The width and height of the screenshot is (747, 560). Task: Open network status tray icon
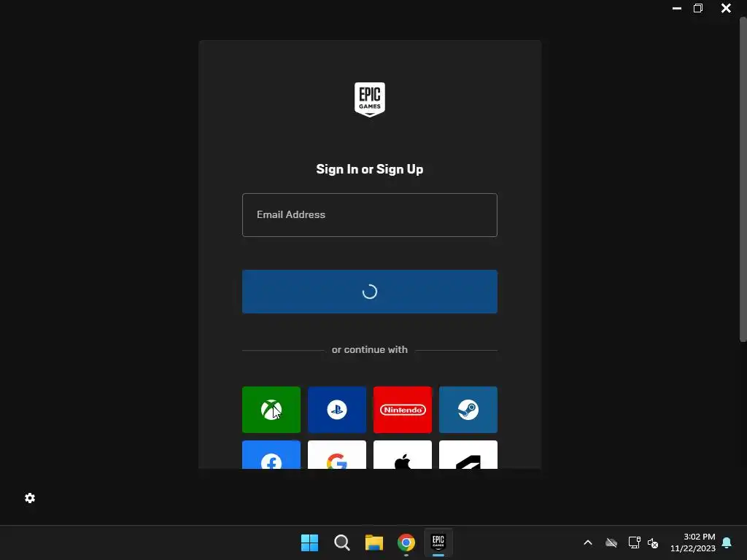click(x=634, y=542)
